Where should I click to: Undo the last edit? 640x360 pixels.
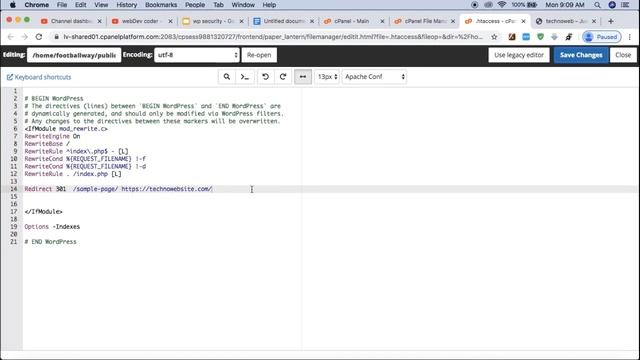[266, 77]
